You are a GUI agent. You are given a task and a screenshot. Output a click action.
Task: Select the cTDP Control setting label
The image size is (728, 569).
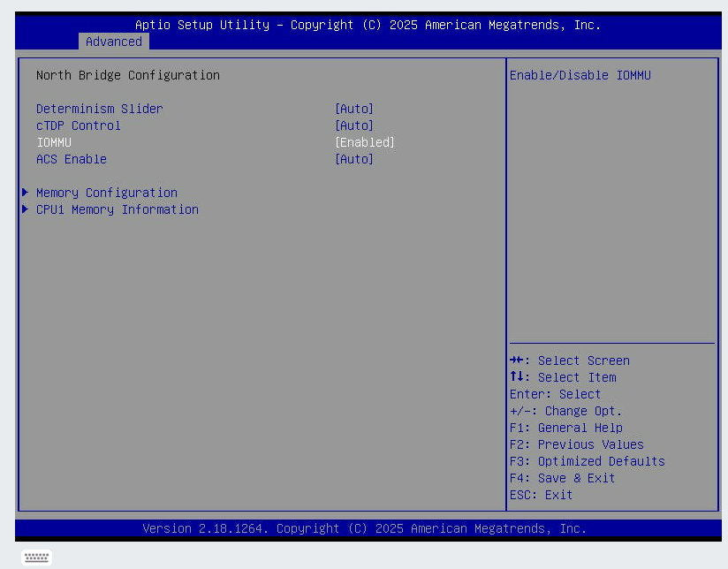point(79,125)
